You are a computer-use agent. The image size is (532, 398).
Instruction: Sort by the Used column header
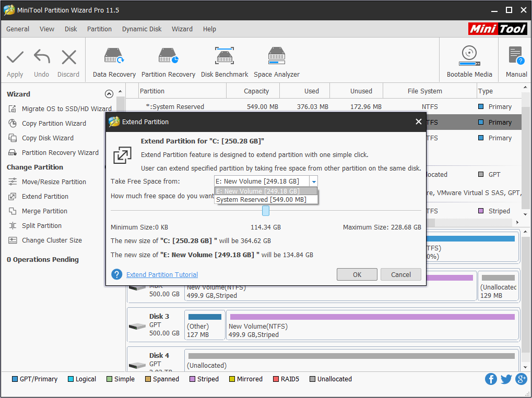(305, 91)
